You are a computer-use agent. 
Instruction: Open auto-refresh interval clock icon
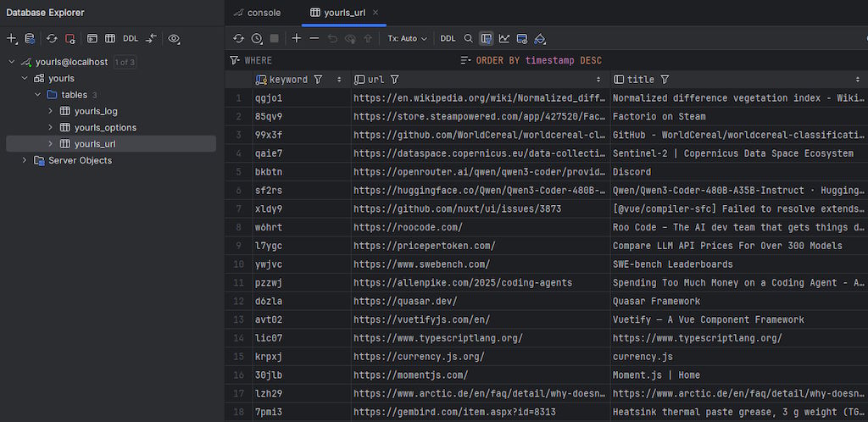coord(257,39)
